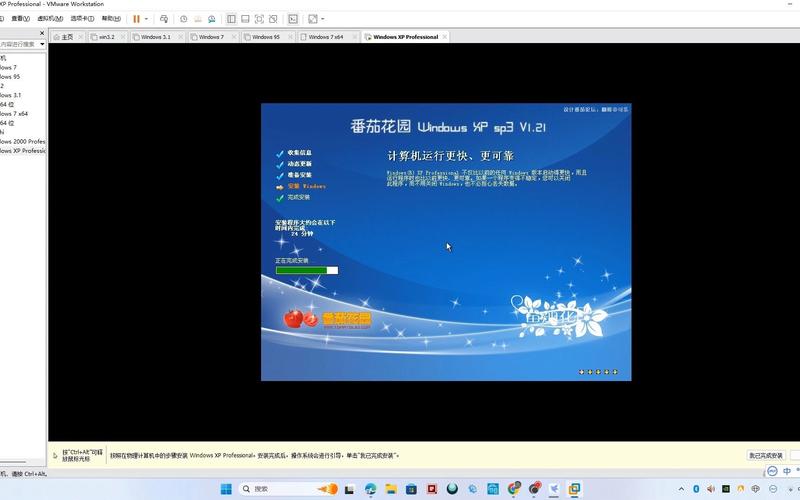Click the volume speaker tray icon
The height and width of the screenshot is (500, 800).
point(711,489)
